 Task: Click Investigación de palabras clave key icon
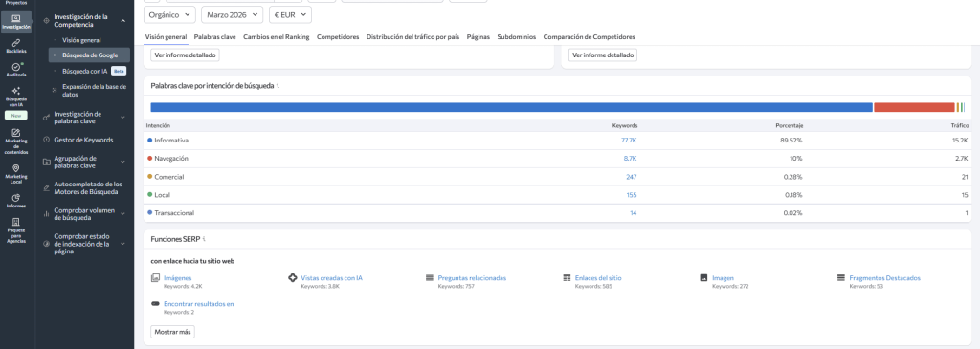pos(46,118)
